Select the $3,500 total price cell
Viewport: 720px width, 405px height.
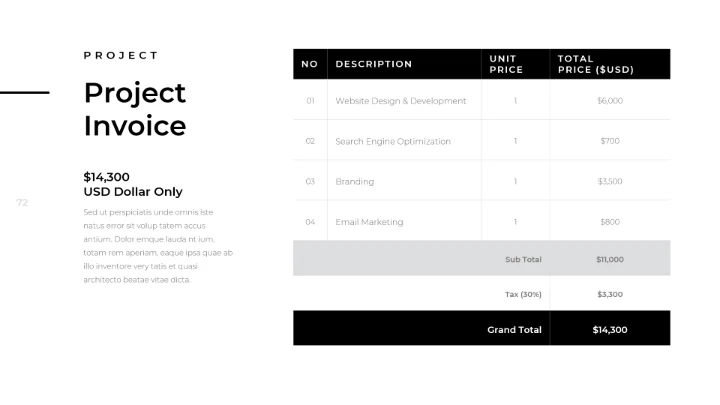point(610,182)
